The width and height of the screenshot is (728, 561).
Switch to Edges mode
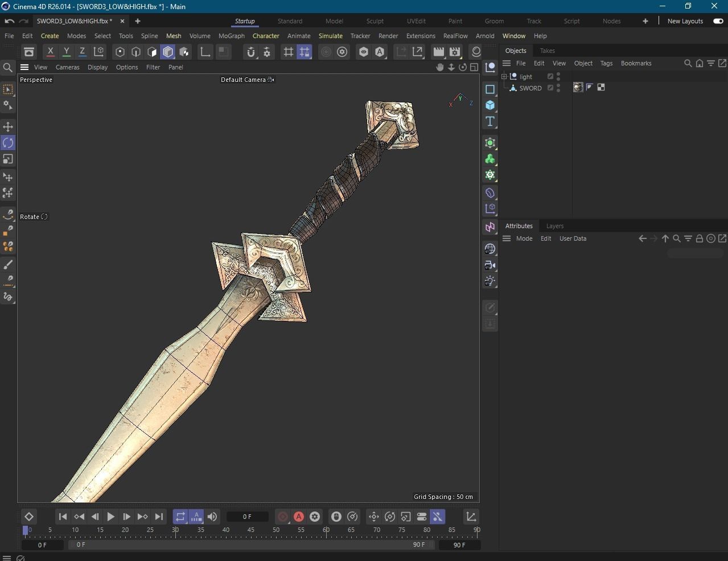click(x=135, y=52)
